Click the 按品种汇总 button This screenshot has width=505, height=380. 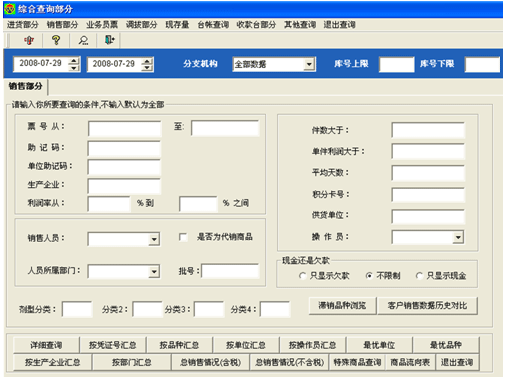179,345
